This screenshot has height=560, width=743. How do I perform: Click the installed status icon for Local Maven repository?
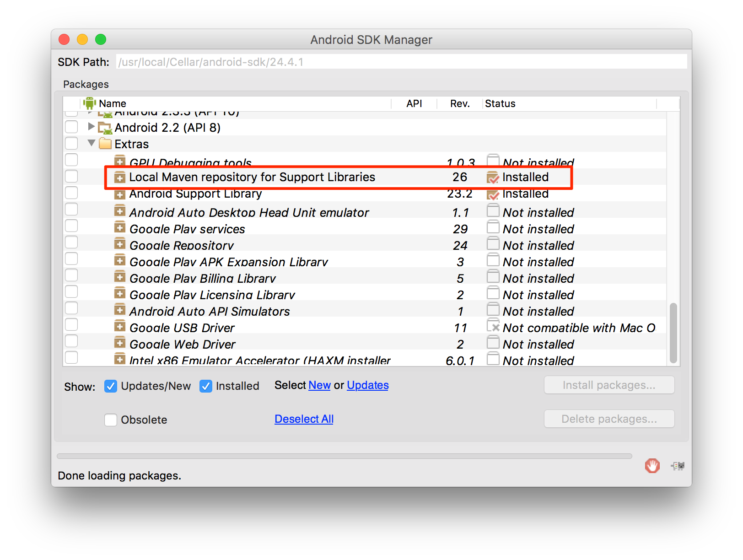tap(493, 177)
